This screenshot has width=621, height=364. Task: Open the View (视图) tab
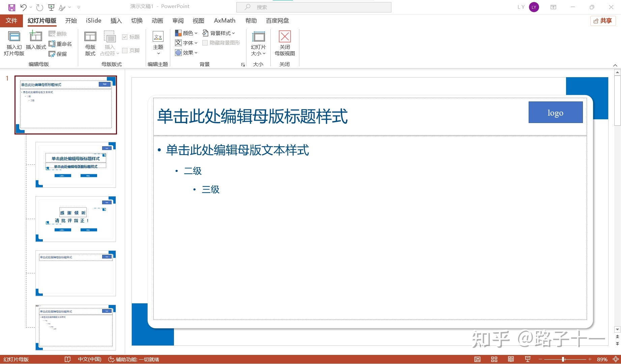click(x=199, y=21)
